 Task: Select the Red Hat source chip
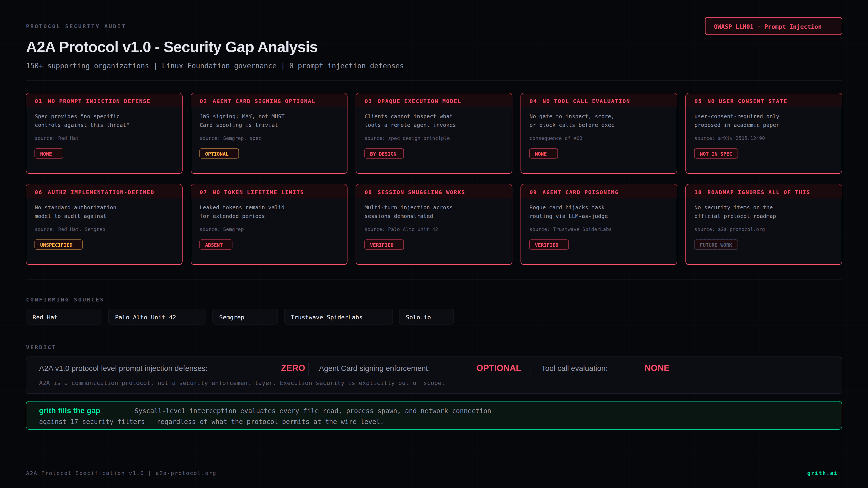(x=64, y=317)
